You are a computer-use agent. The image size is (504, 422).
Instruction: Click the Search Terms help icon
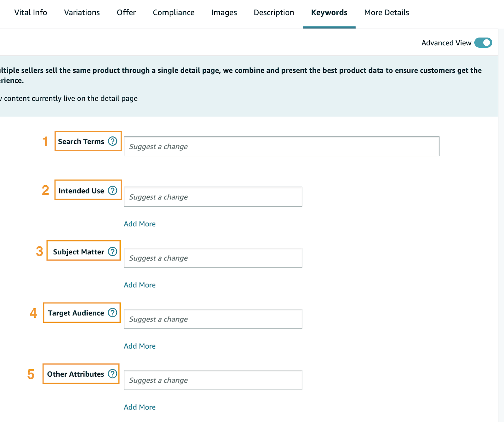pos(112,141)
